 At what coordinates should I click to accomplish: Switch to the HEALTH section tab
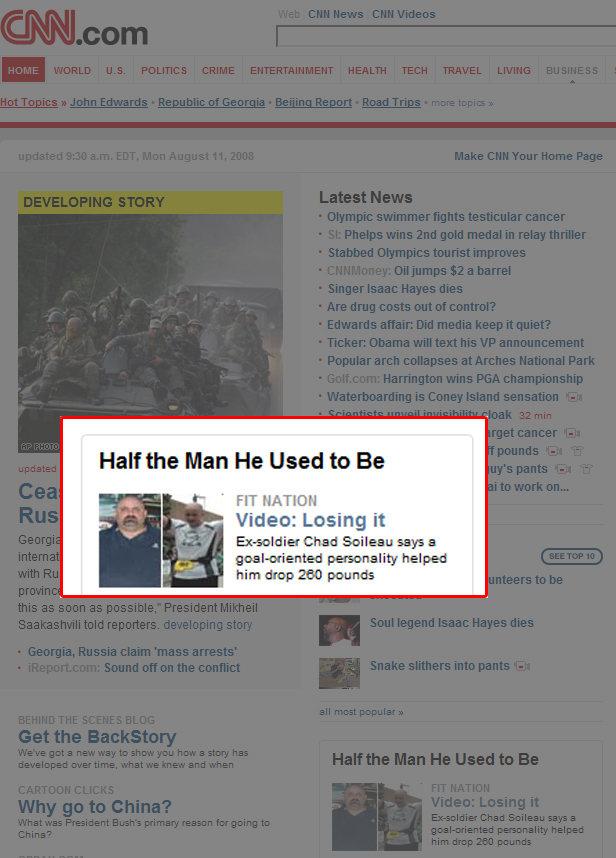tap(367, 71)
